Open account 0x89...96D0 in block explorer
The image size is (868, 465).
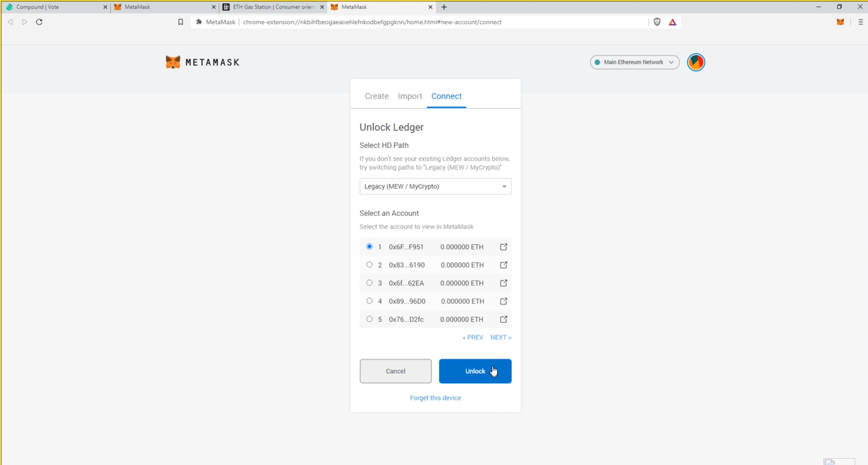[503, 301]
